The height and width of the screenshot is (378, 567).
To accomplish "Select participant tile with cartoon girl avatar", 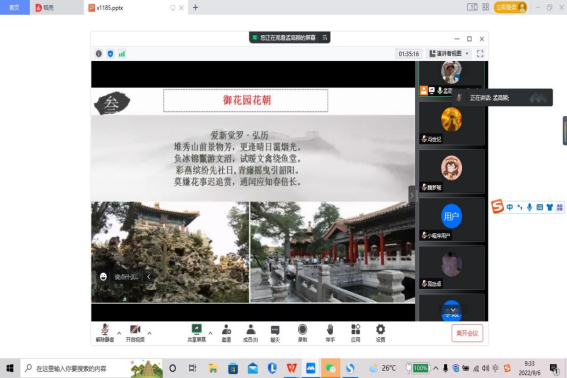I will pos(452,171).
